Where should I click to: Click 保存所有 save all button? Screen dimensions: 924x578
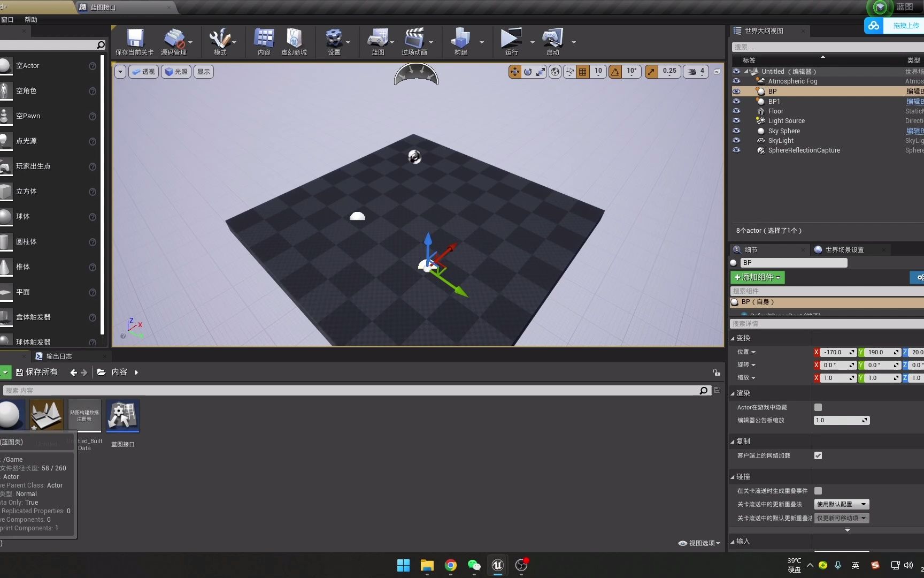pyautogui.click(x=37, y=372)
